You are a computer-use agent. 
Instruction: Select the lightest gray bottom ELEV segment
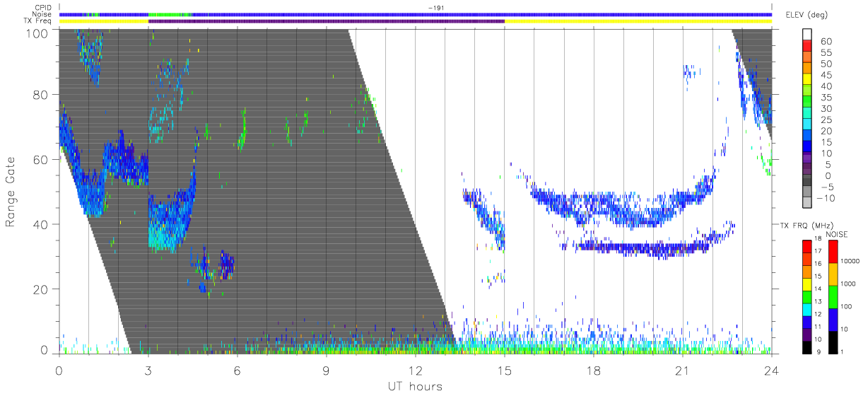point(807,203)
